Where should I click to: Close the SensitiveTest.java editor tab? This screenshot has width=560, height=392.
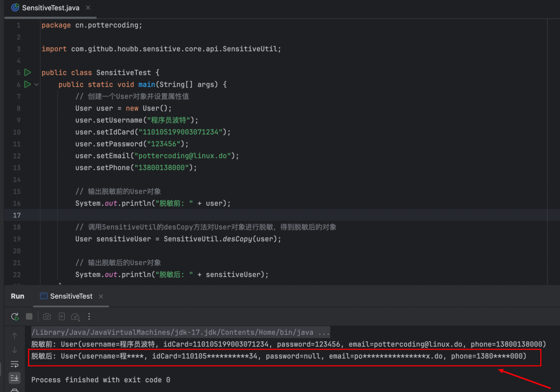[88, 7]
